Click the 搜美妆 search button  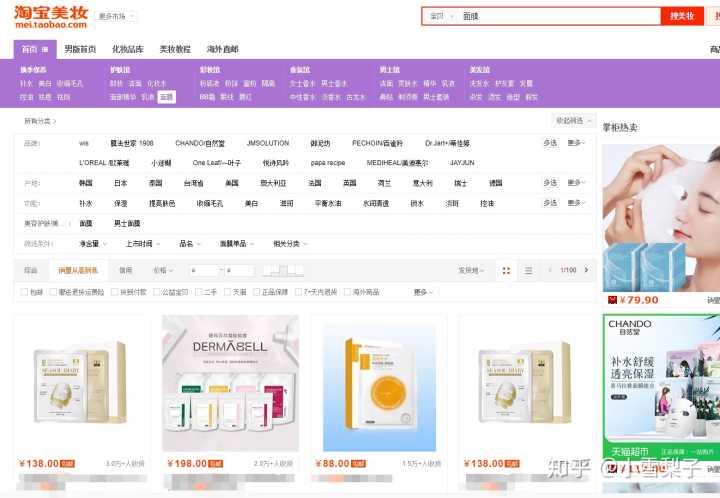click(682, 16)
